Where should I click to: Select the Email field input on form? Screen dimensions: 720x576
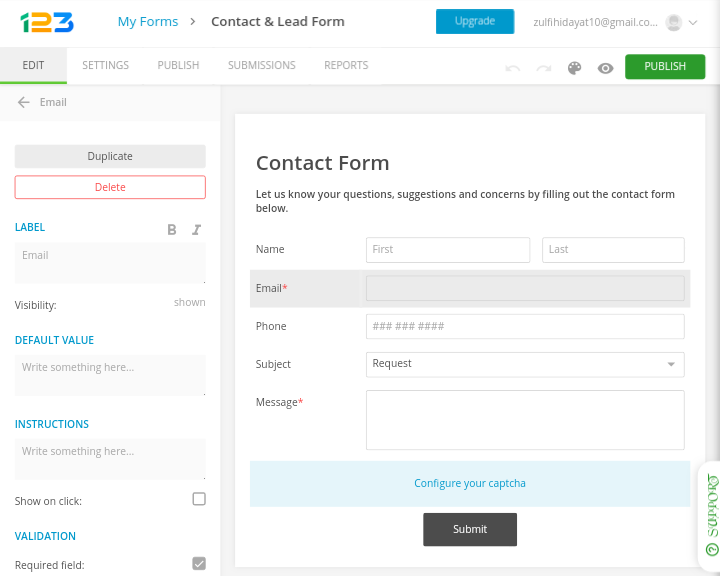(525, 288)
